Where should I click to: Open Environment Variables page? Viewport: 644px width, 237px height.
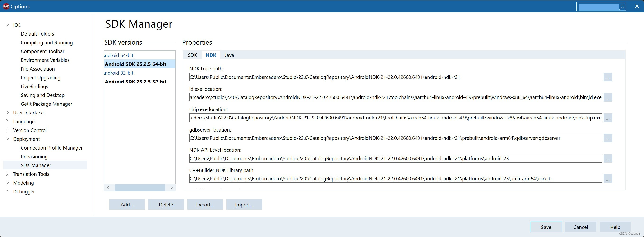click(45, 60)
